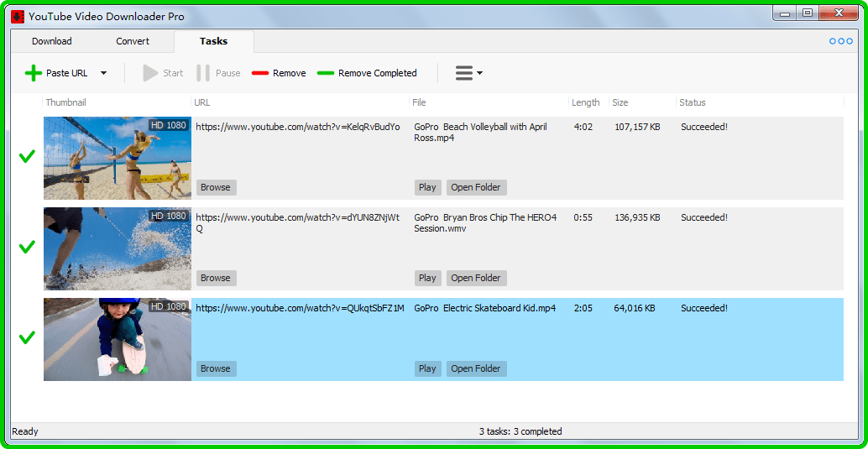Click Remove Completed in toolbar
Screen dimensions: 868x449
(367, 73)
